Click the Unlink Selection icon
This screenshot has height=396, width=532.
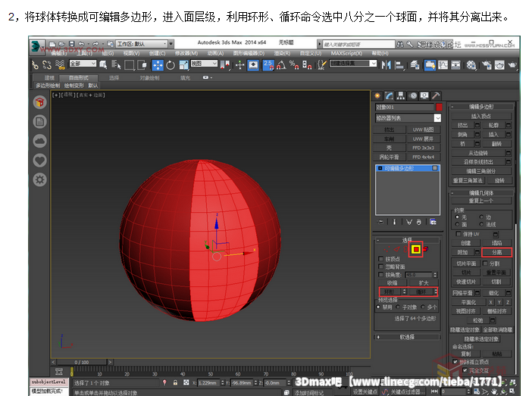point(47,65)
